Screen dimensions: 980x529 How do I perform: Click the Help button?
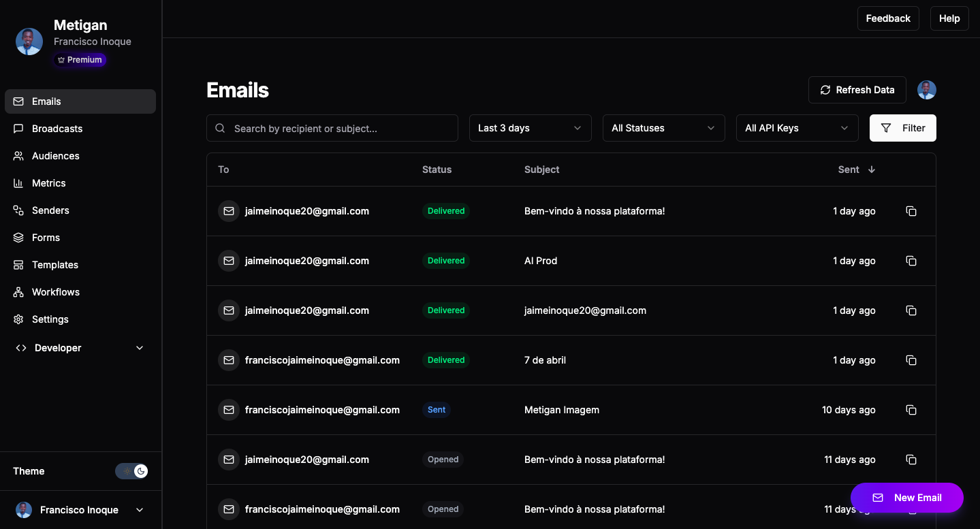[949, 18]
